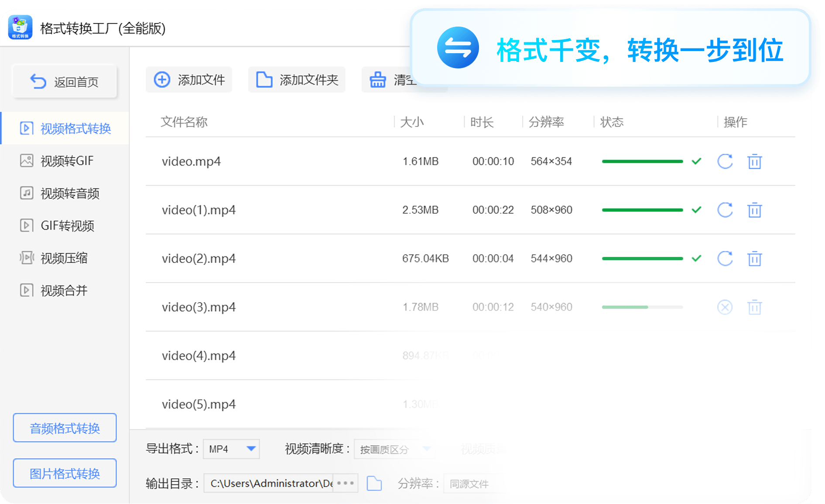
Task: Click the 675.04KB size value
Action: [425, 259]
